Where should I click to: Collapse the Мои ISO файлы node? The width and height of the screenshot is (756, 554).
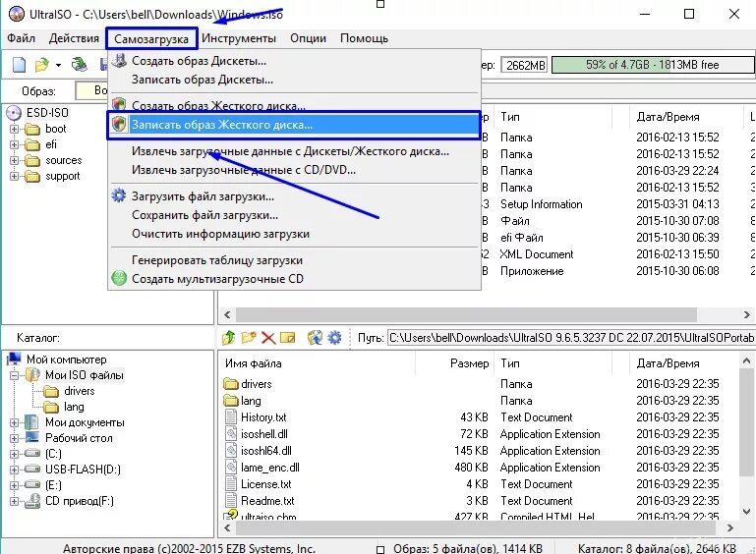[14, 375]
